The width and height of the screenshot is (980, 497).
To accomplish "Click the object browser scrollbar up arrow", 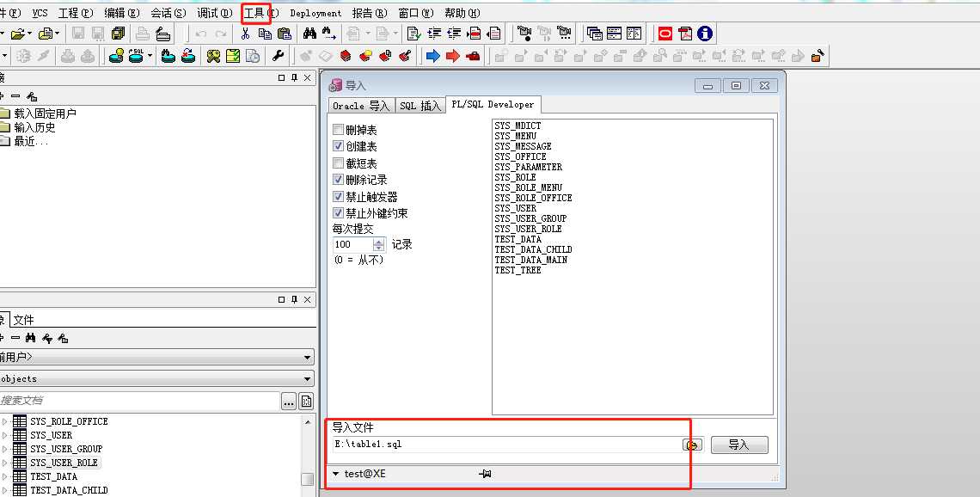I will pos(308,422).
